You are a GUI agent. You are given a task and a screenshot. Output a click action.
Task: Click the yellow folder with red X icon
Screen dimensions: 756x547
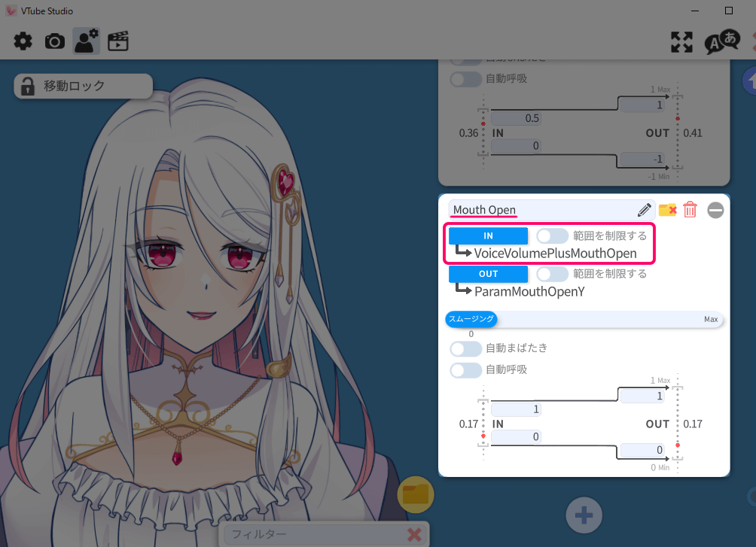tap(668, 210)
